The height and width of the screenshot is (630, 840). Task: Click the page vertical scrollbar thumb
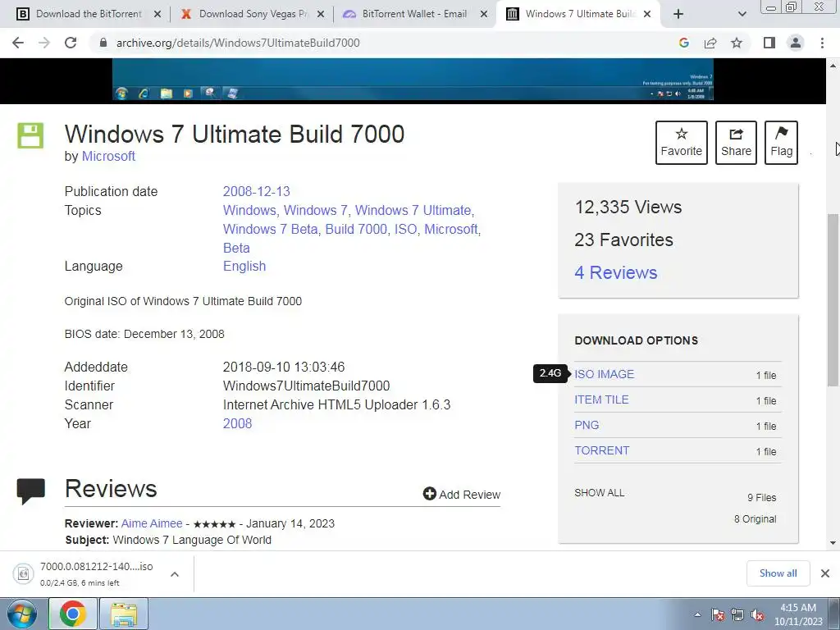coord(833,300)
